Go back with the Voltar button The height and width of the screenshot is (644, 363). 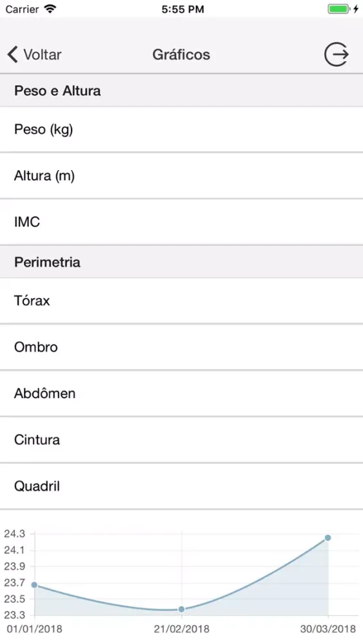click(x=35, y=54)
